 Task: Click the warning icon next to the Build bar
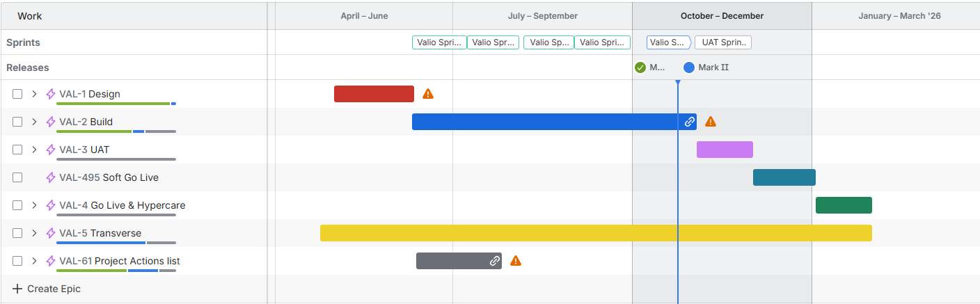pos(711,122)
